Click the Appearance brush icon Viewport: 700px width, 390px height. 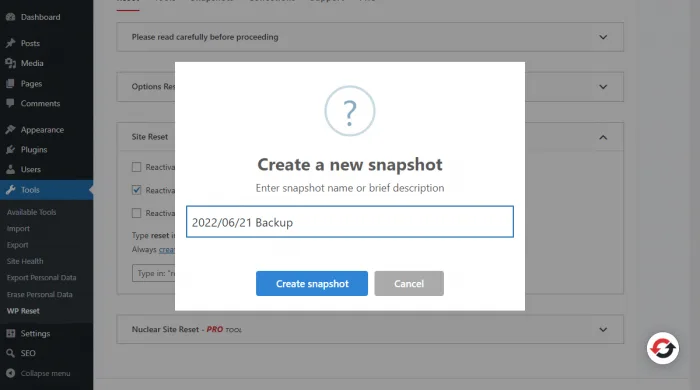(11, 130)
